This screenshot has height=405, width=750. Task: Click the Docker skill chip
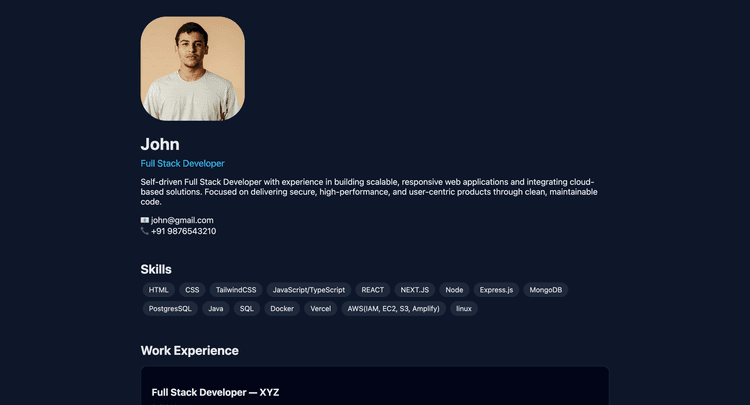(x=282, y=308)
